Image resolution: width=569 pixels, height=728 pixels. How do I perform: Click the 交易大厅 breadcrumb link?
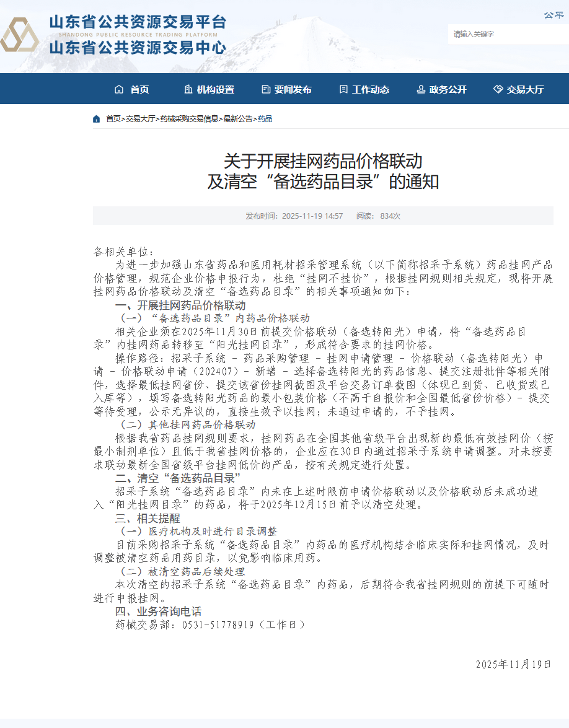click(x=141, y=119)
